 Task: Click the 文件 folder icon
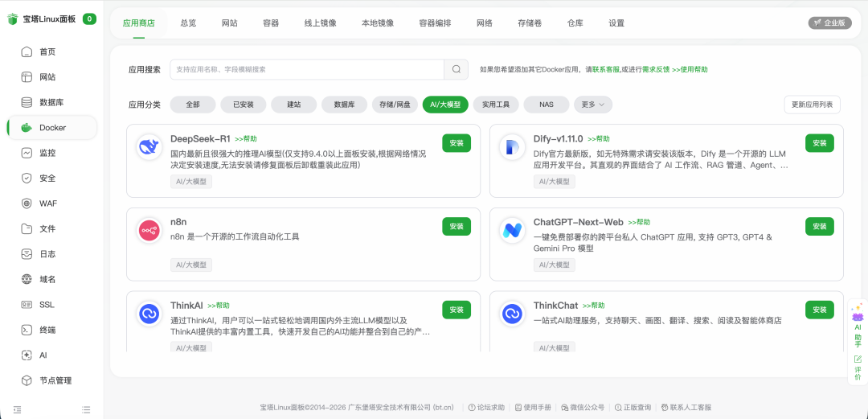click(x=27, y=229)
